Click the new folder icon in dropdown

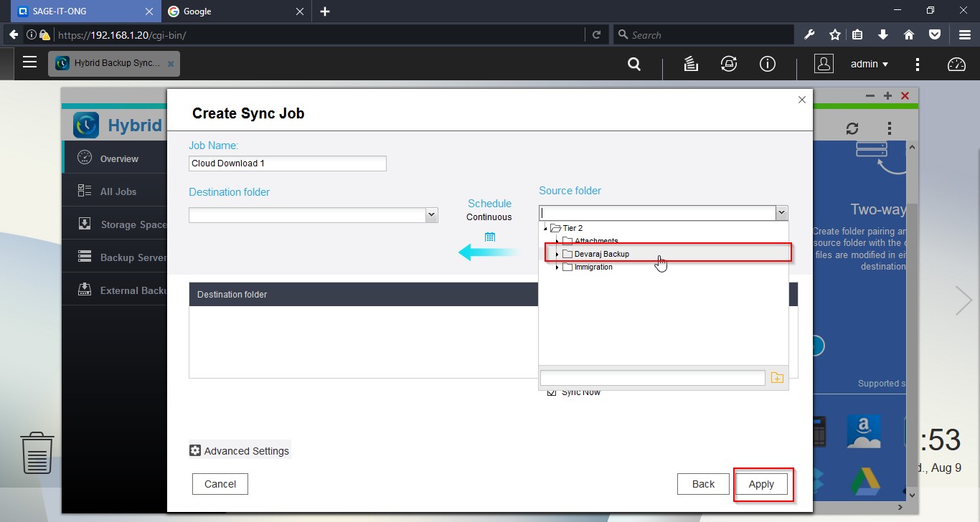[x=777, y=378]
